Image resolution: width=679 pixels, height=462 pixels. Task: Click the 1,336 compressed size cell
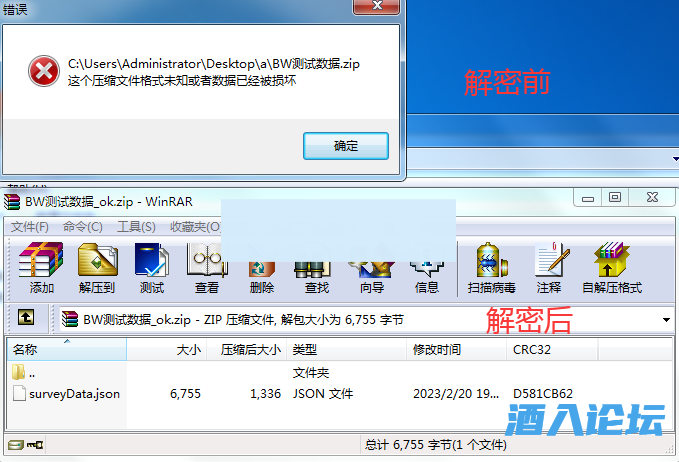click(265, 394)
